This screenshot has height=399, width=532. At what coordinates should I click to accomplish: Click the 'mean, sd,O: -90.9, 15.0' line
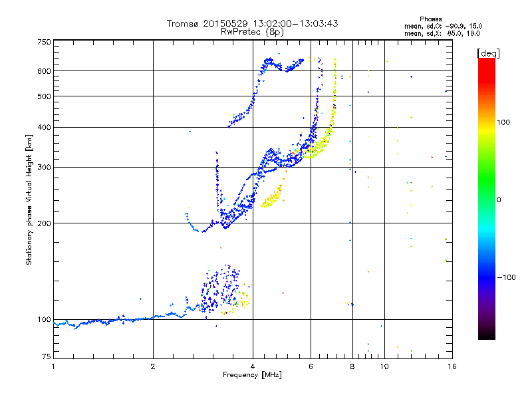443,26
